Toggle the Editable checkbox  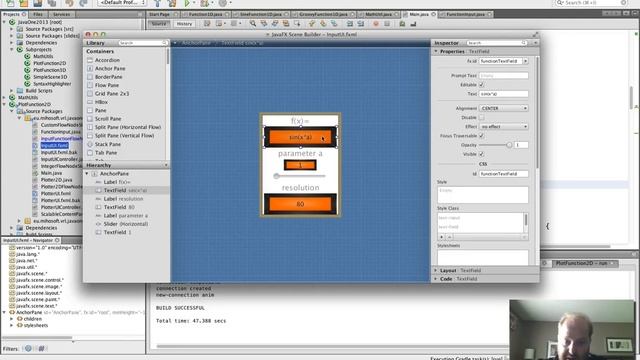click(482, 84)
